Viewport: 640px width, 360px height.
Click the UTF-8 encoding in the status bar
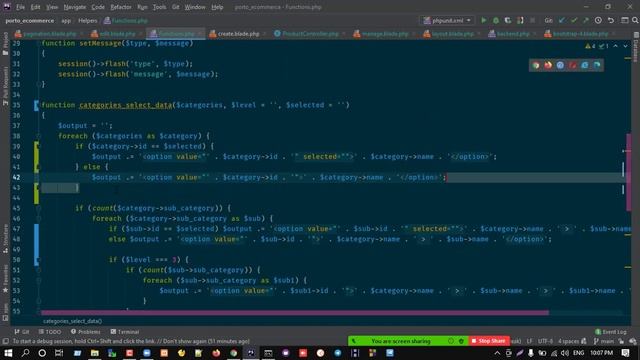tap(545, 341)
